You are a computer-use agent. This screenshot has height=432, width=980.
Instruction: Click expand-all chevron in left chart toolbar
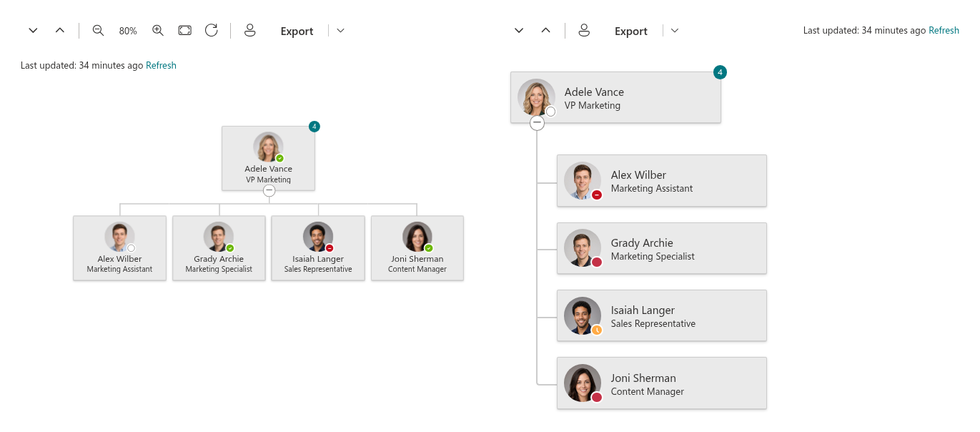(x=33, y=31)
